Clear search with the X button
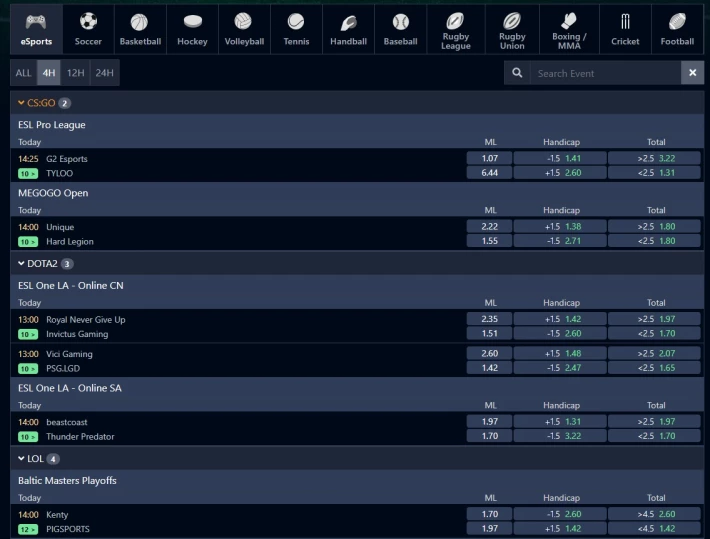710x539 pixels. (692, 72)
